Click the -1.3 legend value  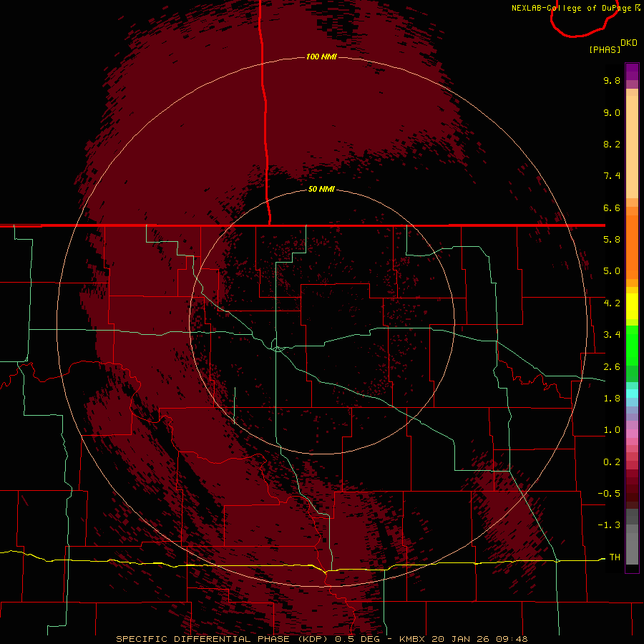tap(609, 525)
